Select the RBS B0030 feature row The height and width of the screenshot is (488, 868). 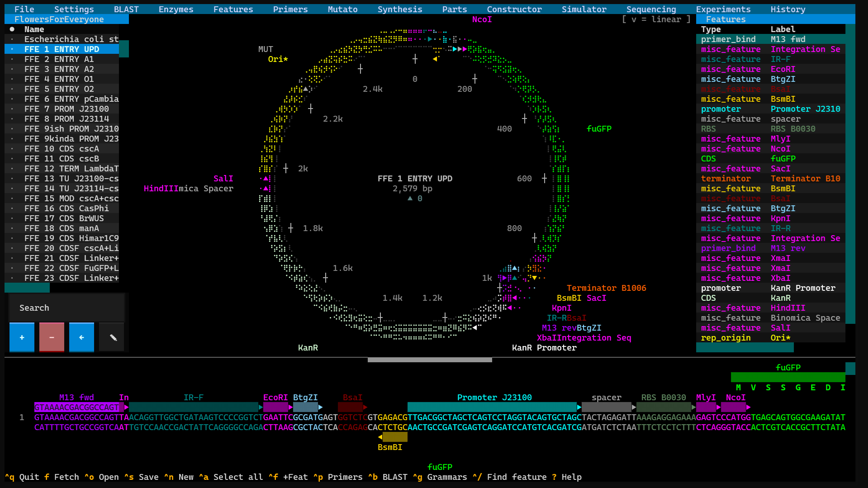pos(771,128)
